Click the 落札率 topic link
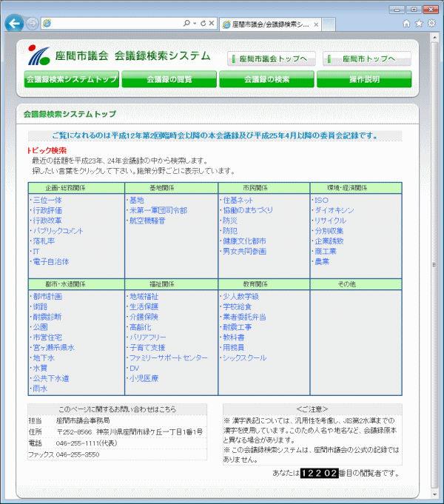The height and width of the screenshot is (504, 444). tap(44, 241)
